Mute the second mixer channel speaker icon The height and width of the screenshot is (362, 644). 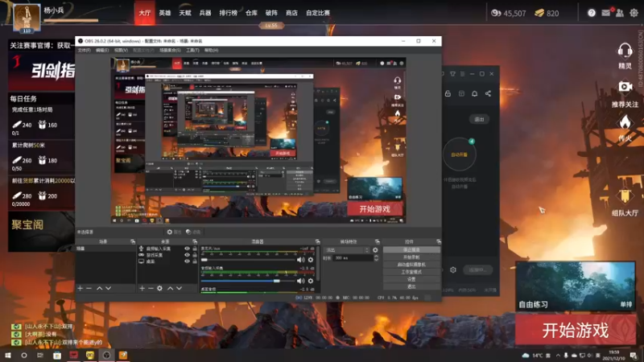(300, 281)
